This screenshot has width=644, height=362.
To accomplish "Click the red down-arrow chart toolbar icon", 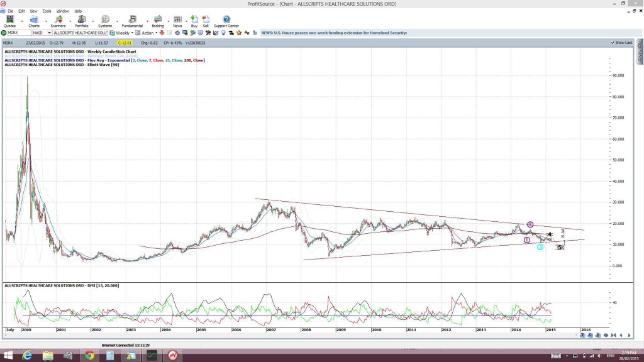I will [x=162, y=33].
